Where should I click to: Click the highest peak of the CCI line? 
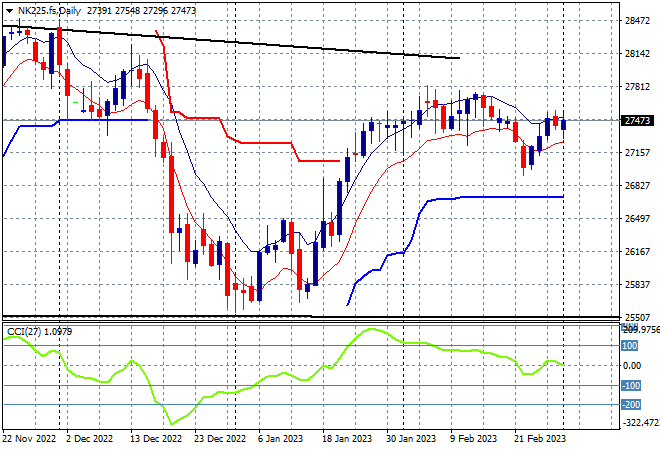click(x=371, y=329)
